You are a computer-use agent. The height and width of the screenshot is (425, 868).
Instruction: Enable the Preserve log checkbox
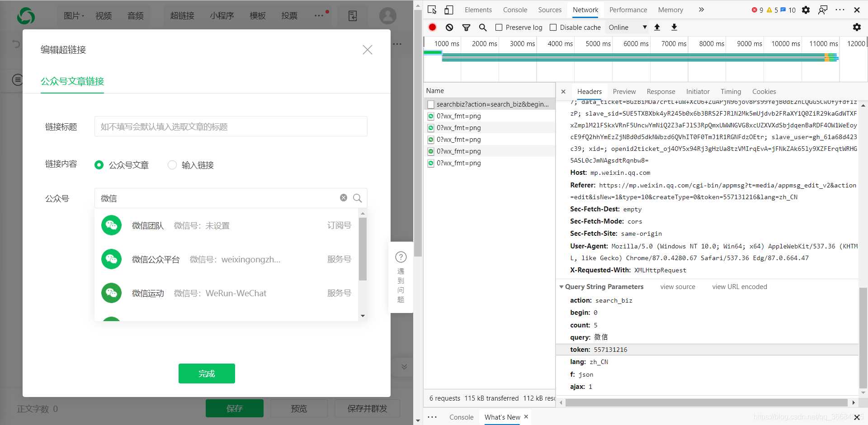pyautogui.click(x=499, y=28)
